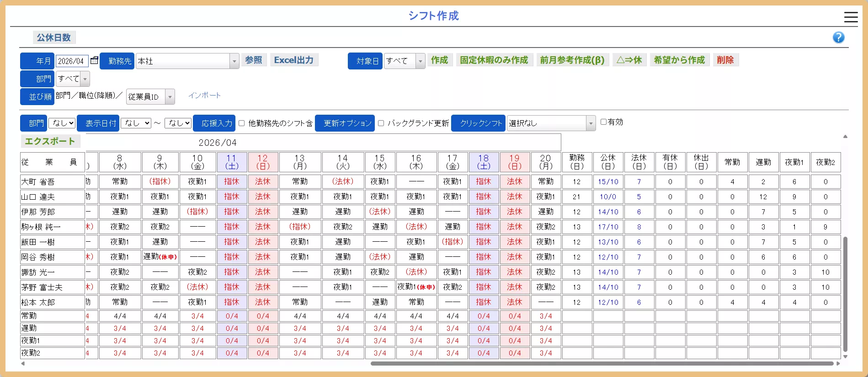Open the 表示日付 end なし dropdown
This screenshot has height=377, width=868.
pyautogui.click(x=178, y=123)
